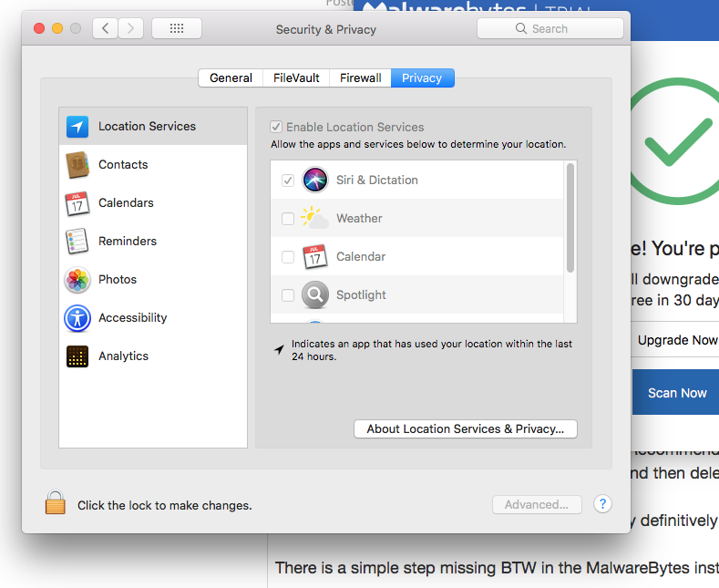
Task: Show all preferences with grid icon
Action: pyautogui.click(x=177, y=28)
